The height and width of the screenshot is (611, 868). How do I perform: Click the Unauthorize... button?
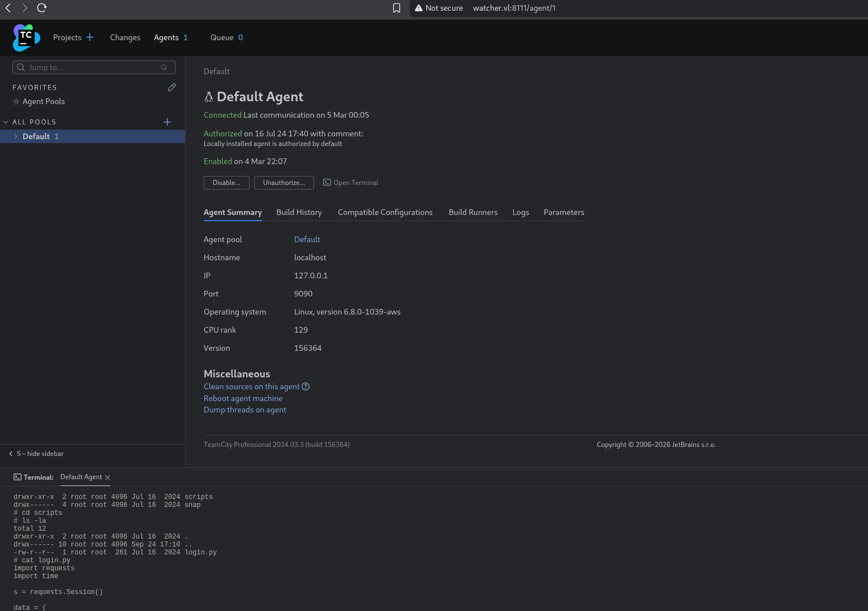pyautogui.click(x=284, y=183)
